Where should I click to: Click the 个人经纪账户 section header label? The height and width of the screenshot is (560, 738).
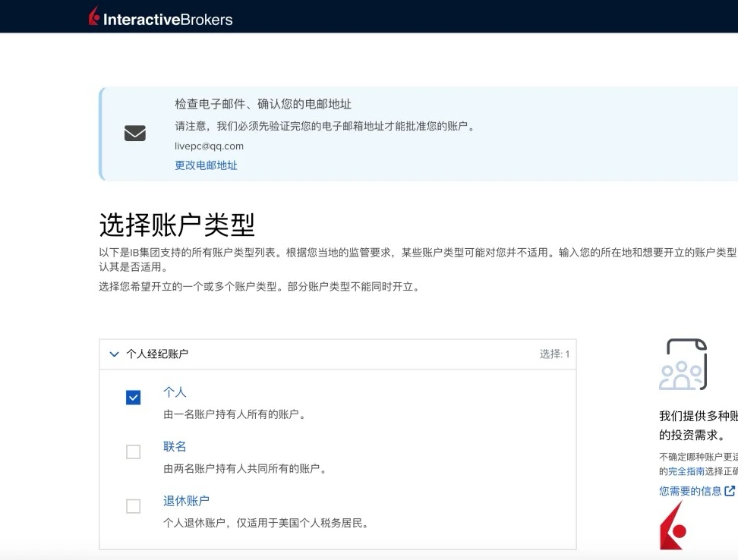pyautogui.click(x=157, y=354)
